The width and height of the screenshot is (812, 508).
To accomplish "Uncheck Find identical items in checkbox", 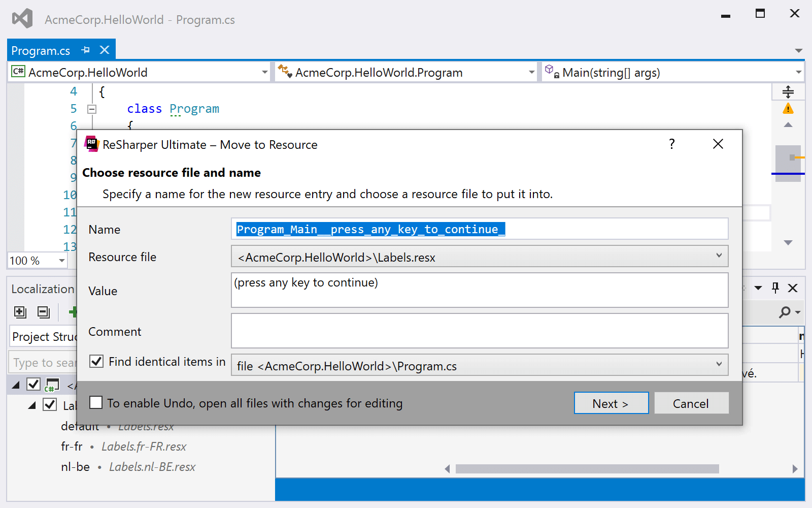I will click(96, 361).
